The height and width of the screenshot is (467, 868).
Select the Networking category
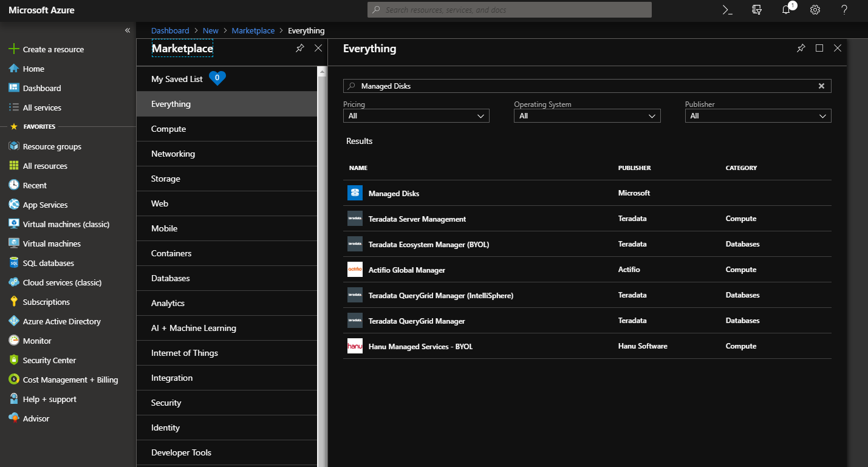(x=227, y=154)
